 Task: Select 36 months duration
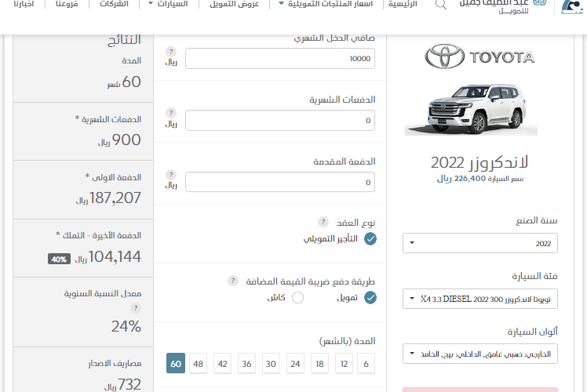[x=246, y=363]
